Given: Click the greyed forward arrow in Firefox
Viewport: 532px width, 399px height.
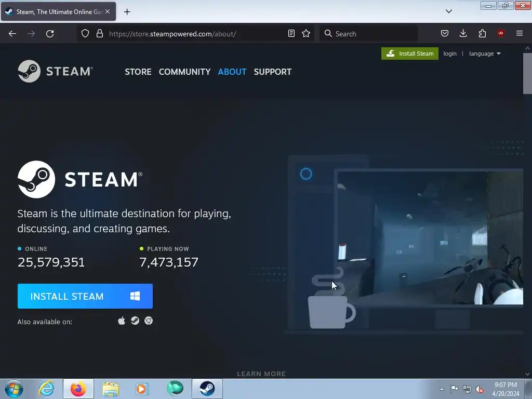Looking at the screenshot, I should (31, 34).
